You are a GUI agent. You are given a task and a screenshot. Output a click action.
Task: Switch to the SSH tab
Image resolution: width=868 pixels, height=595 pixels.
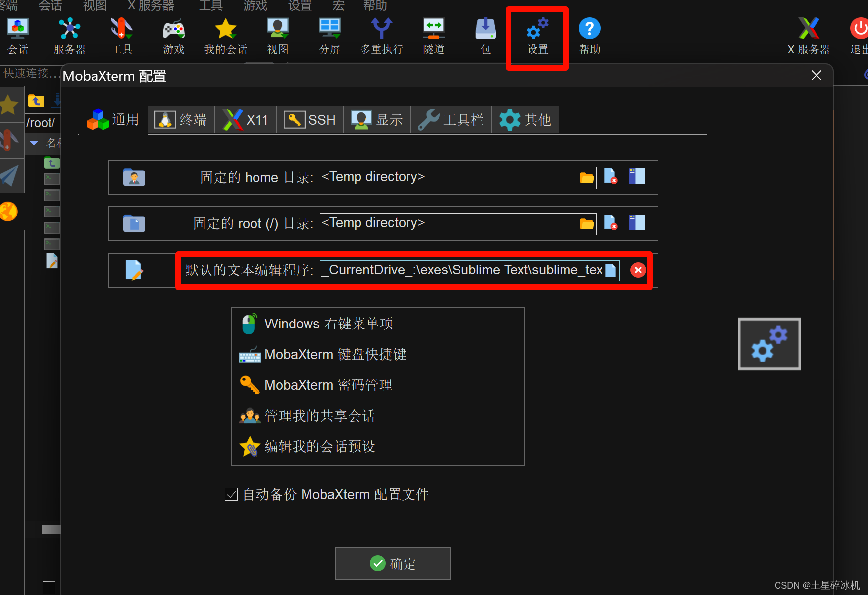pos(309,119)
